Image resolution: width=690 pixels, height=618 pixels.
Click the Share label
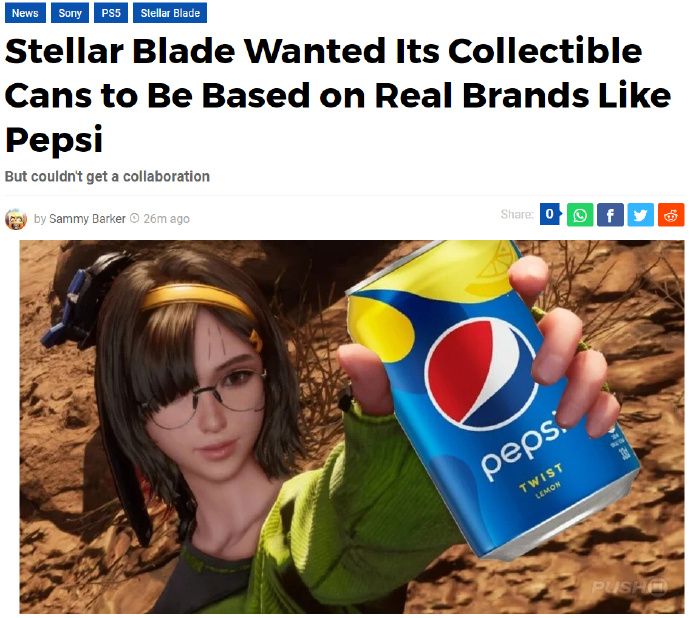[x=517, y=214]
